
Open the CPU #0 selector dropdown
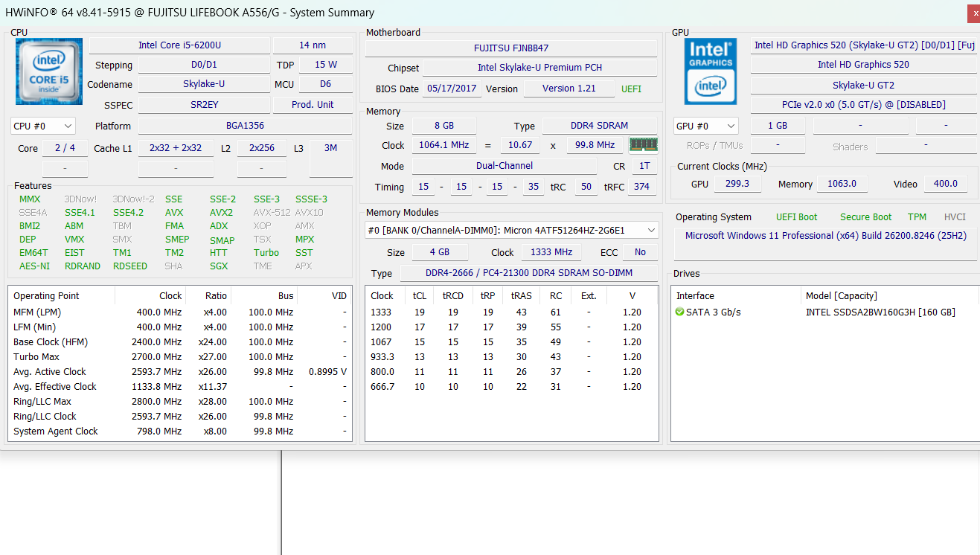click(x=43, y=126)
